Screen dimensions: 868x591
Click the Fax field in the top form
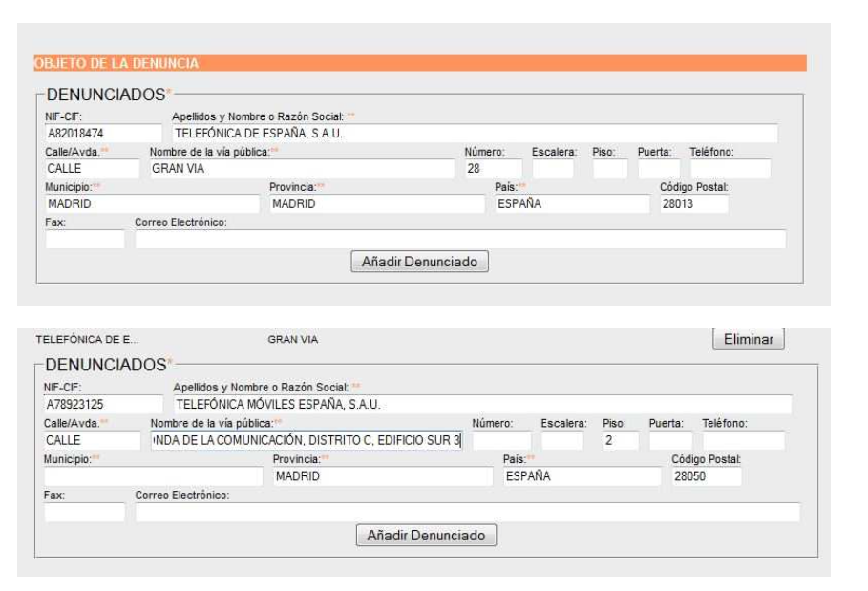[x=85, y=240]
